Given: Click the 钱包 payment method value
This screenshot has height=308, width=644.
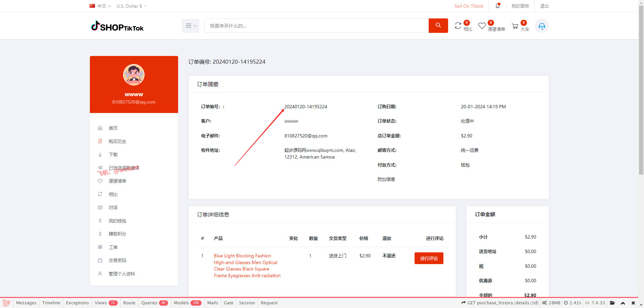Looking at the screenshot, I should coord(465,165).
